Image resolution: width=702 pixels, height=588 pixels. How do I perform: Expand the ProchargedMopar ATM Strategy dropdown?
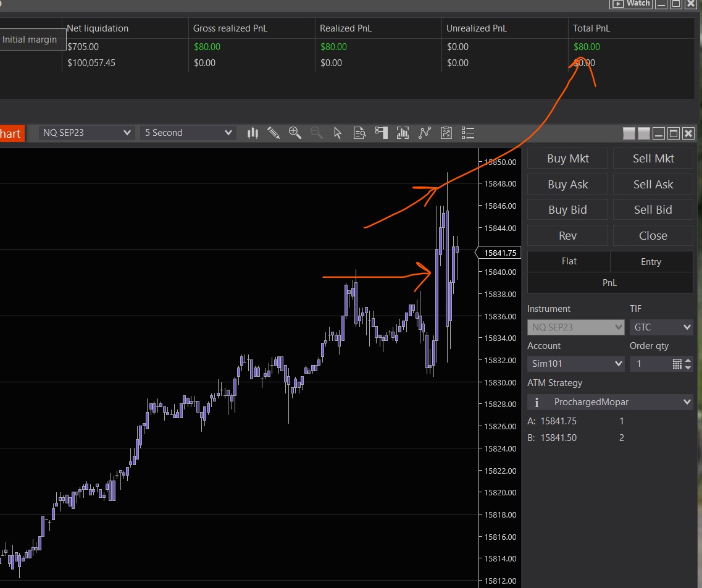[610, 402]
